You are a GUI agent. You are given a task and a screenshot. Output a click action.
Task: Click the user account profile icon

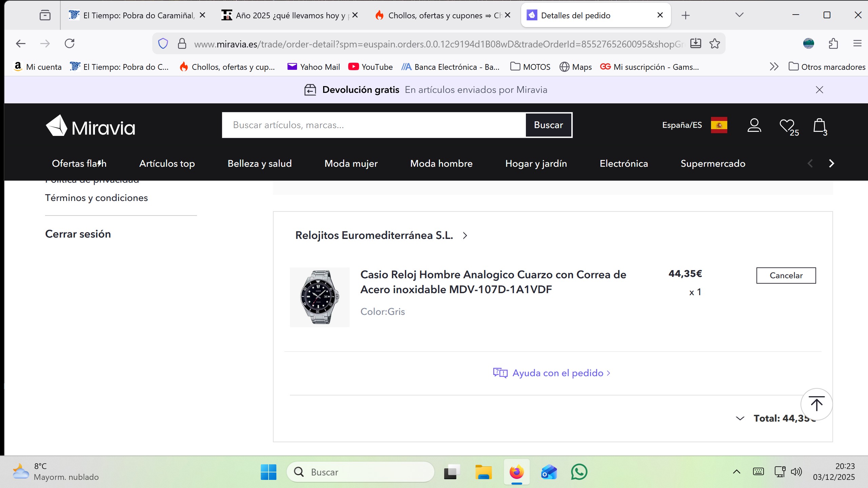(754, 125)
